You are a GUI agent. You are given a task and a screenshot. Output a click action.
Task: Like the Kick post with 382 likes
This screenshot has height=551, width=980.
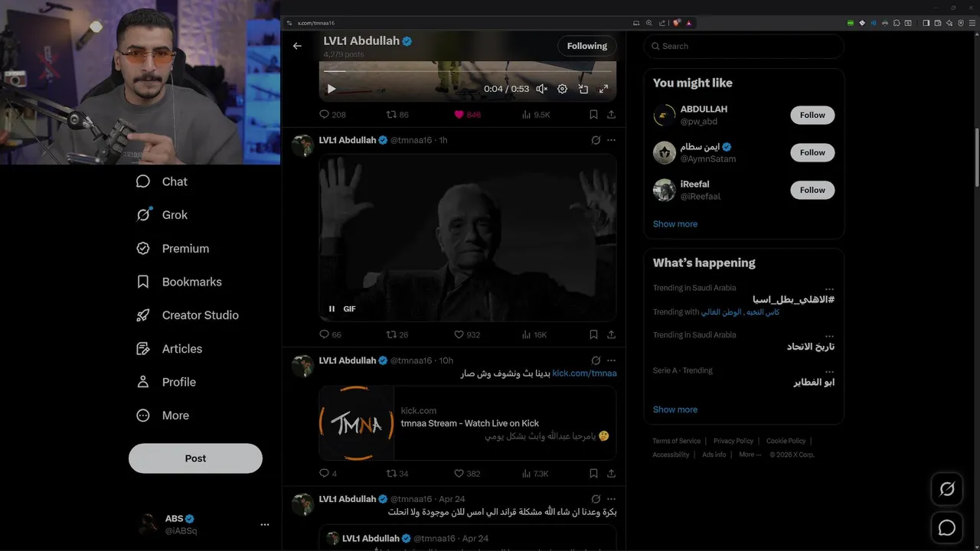[x=467, y=474]
